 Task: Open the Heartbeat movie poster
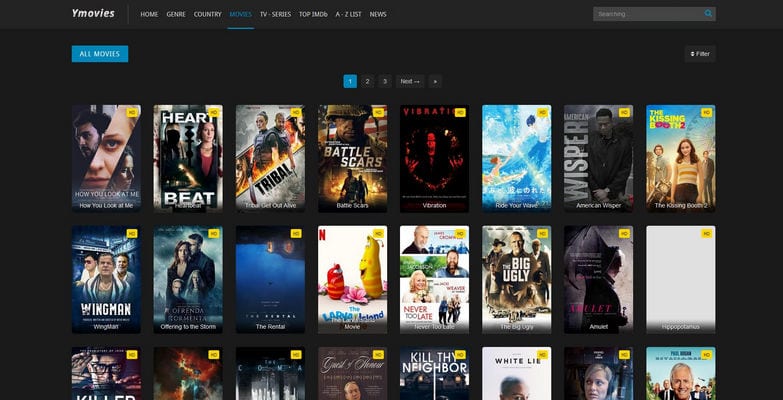(x=188, y=158)
